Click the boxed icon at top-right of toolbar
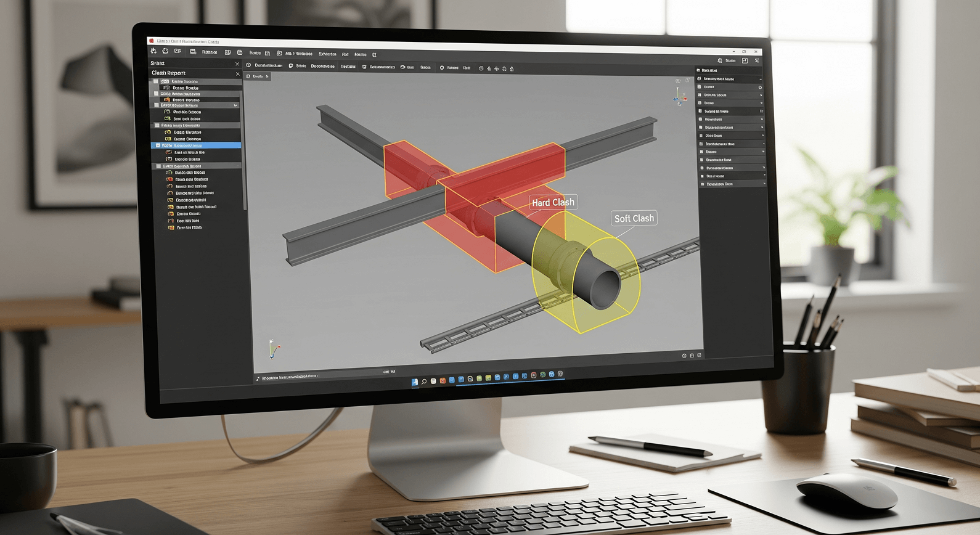980x535 pixels. click(745, 60)
